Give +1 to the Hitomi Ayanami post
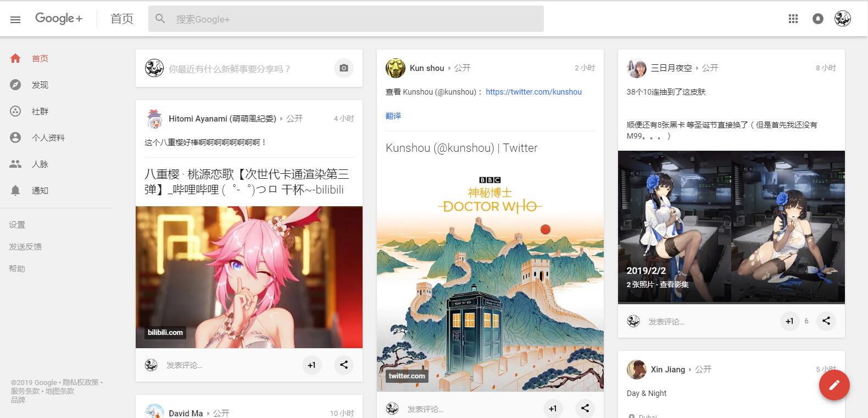Screen dimensions: 868x418 pyautogui.click(x=311, y=365)
